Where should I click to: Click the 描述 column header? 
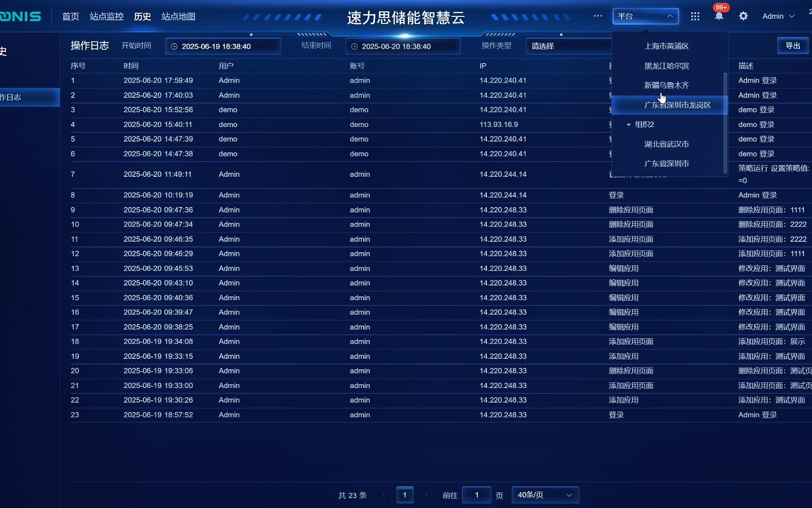pos(746,66)
